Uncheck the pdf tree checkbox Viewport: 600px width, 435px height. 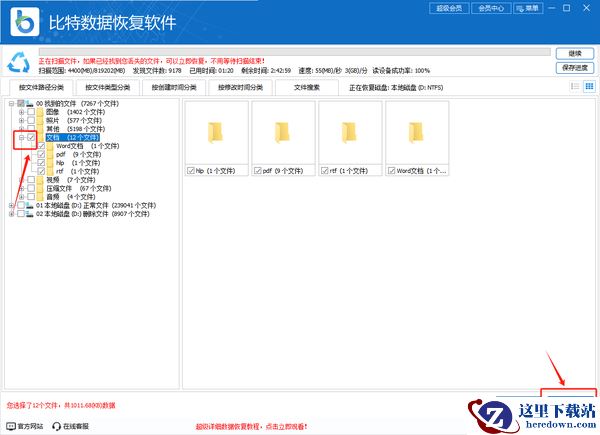coord(41,155)
